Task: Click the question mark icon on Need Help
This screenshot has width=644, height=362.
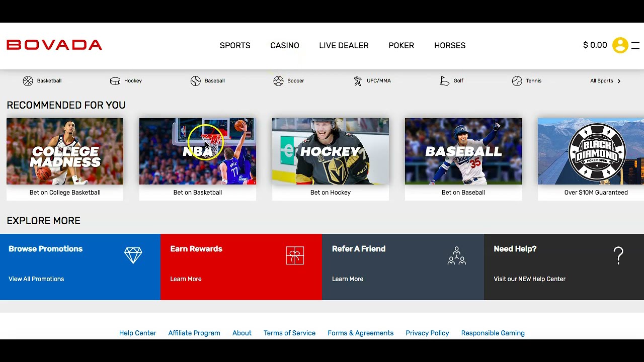Action: click(619, 255)
